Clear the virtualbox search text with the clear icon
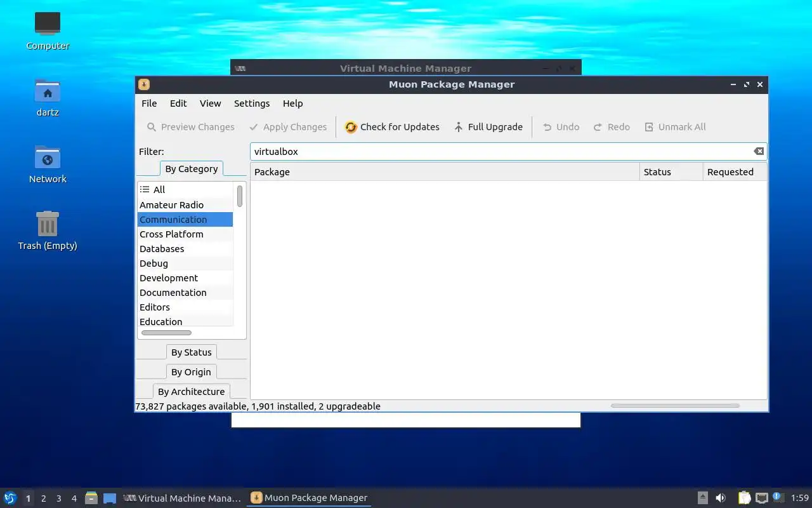The image size is (812, 508). point(758,151)
